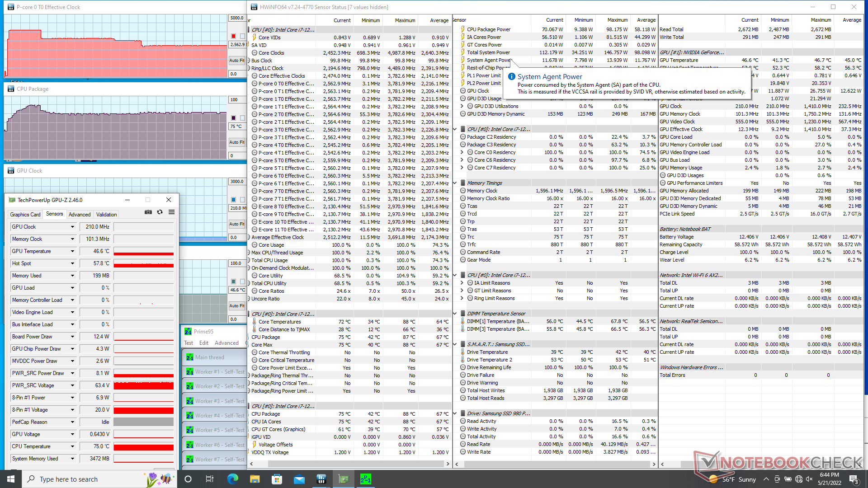Expand GPU D3D Utilizations tree row
Screen dimensions: 868x488
point(462,106)
